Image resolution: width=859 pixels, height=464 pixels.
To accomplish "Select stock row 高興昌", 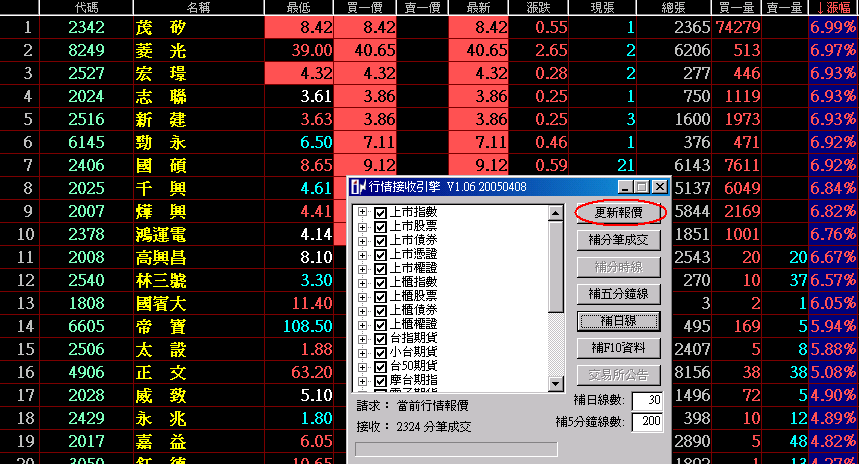I will click(x=161, y=257).
